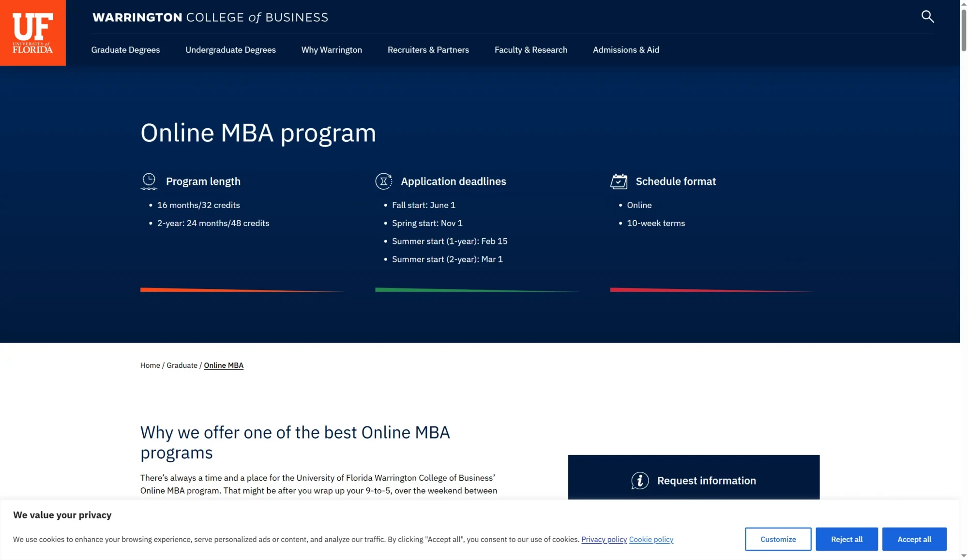Open the Recruiters & Partners menu
Screen dimensions: 968x560
(x=428, y=50)
